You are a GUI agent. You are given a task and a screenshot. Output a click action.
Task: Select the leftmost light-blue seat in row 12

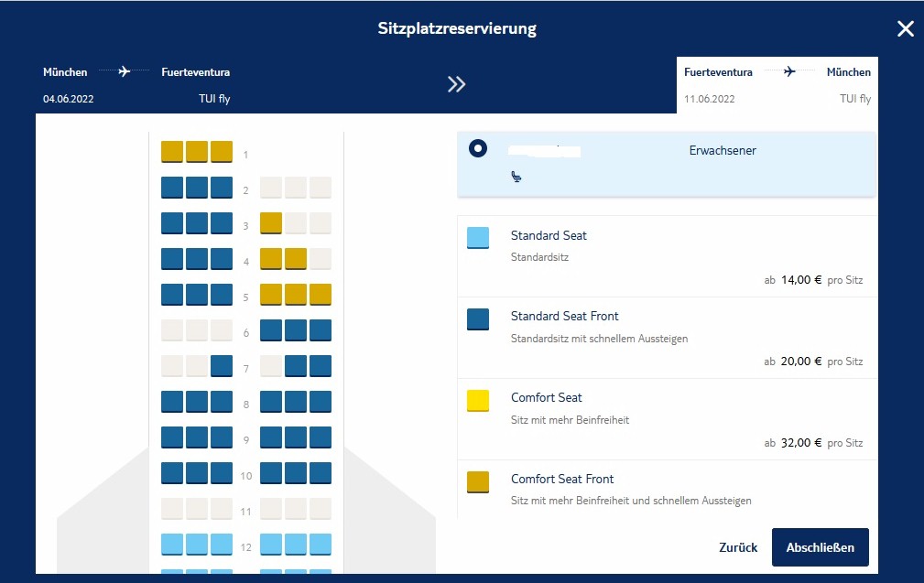click(172, 545)
